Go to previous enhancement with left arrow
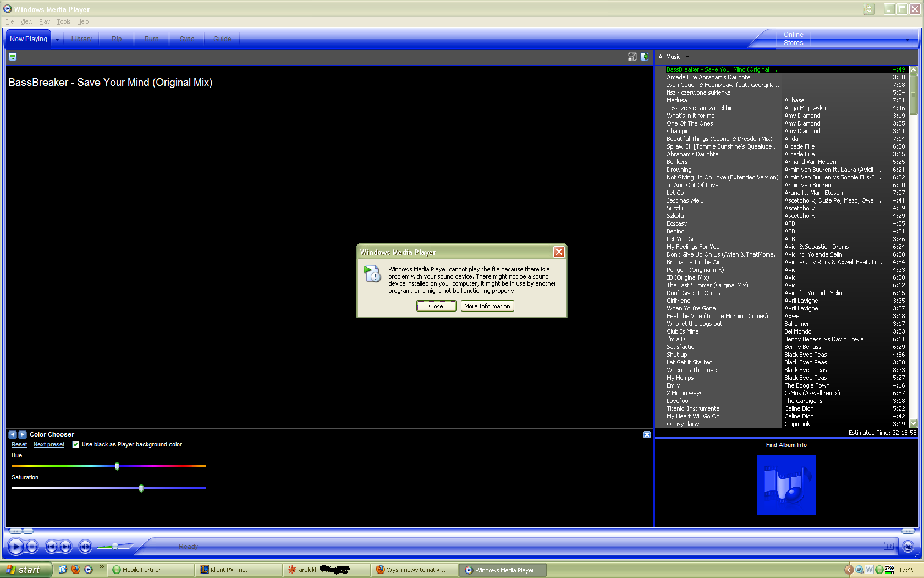 (x=13, y=434)
